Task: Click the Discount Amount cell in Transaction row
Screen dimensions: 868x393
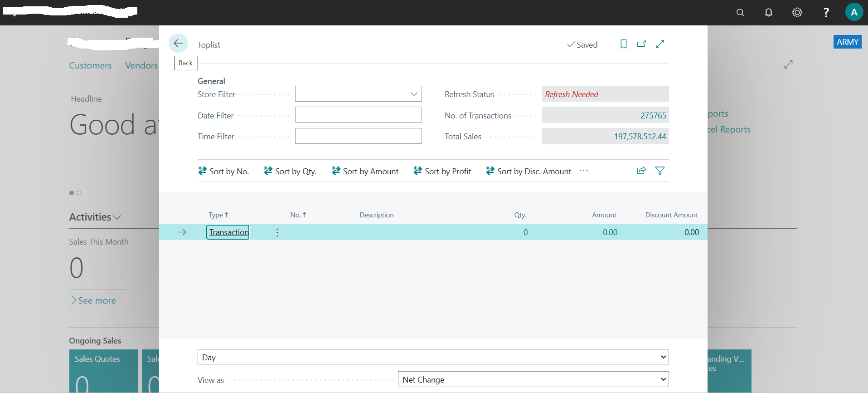Action: click(x=692, y=232)
